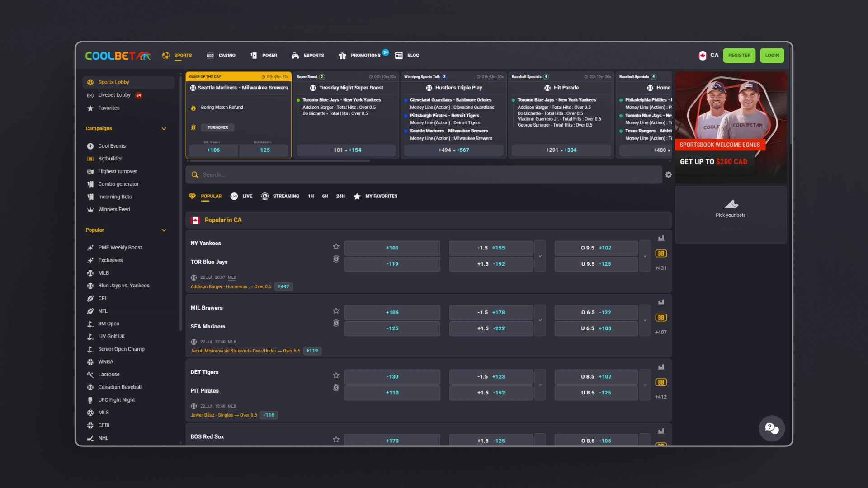This screenshot has width=868, height=488.
Task: Select Hustler's Triple Play odds +567
Action: [x=454, y=150]
